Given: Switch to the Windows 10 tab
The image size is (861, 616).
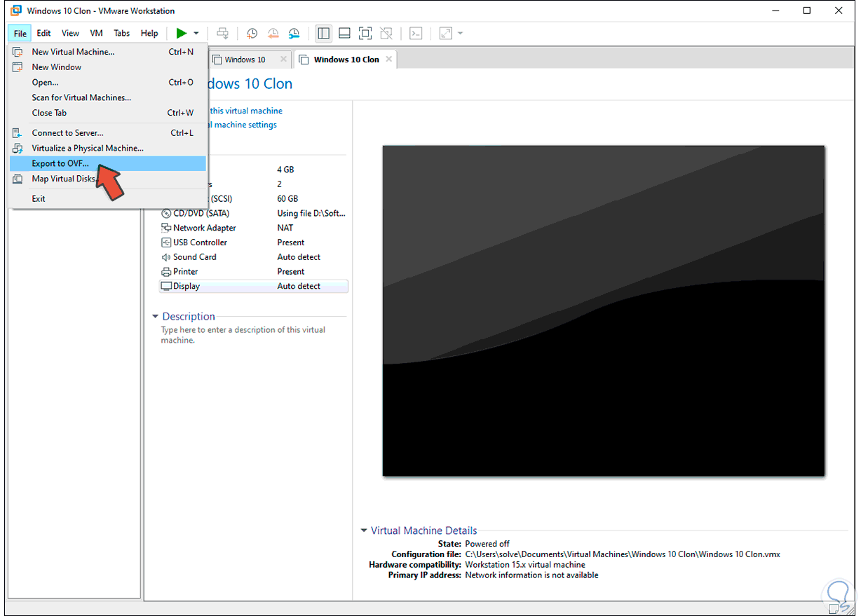Looking at the screenshot, I should pyautogui.click(x=245, y=60).
